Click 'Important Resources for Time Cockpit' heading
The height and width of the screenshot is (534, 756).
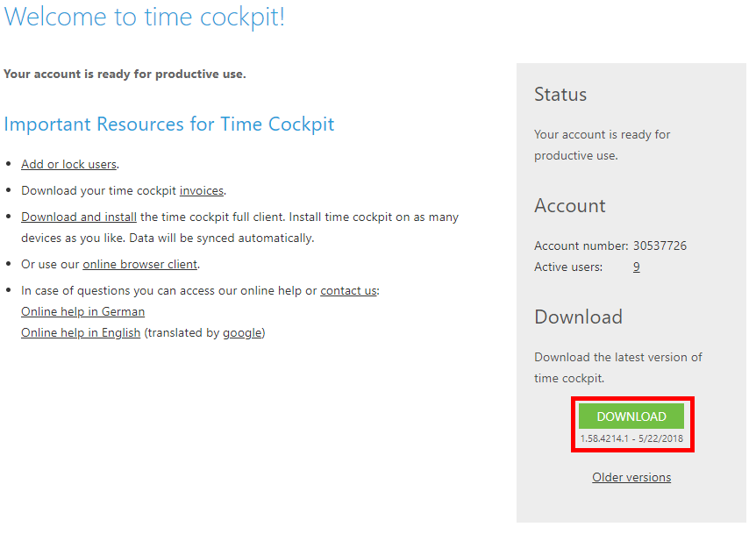click(x=168, y=125)
